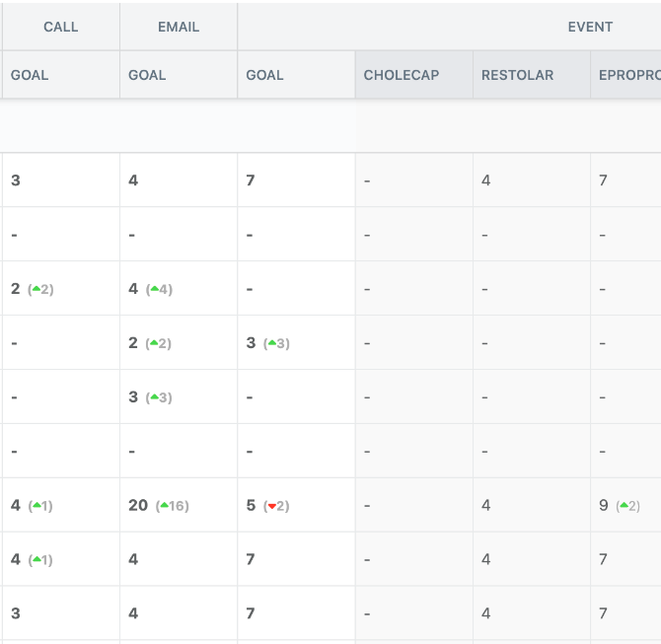Viewport: 661px width, 644px height.
Task: Click green arrow in Call column's 2 cell
Action: click(37, 290)
